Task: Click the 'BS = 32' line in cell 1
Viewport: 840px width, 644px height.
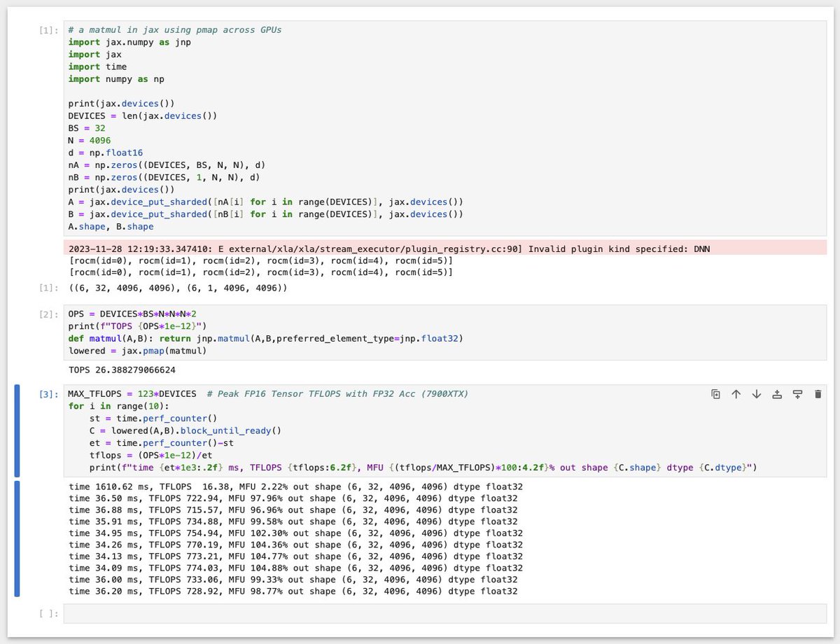Action: (x=87, y=128)
